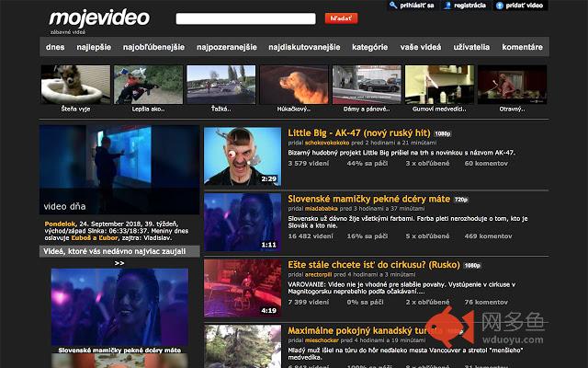This screenshot has width=588, height=368.
Task: Click the key icon beside prihlásiť sa
Action: click(x=393, y=6)
